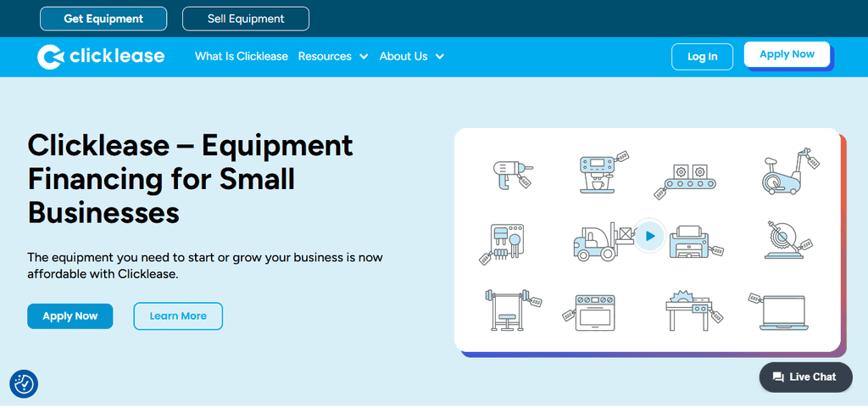
Task: Click the weight bench barbell icon
Action: pyautogui.click(x=513, y=310)
